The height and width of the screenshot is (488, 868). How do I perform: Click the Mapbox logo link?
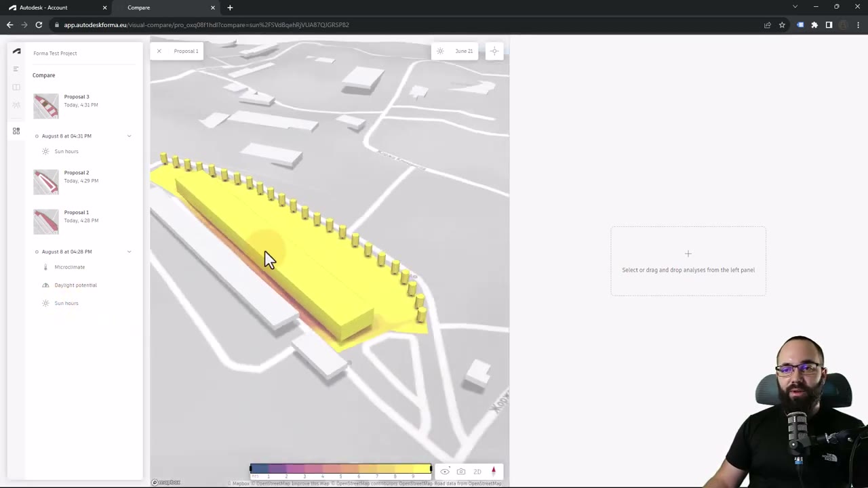pos(166,483)
